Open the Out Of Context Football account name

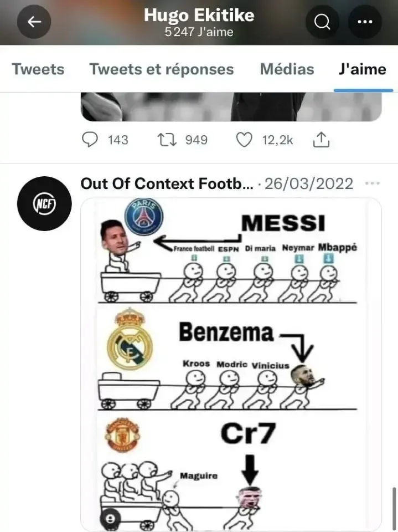point(167,184)
